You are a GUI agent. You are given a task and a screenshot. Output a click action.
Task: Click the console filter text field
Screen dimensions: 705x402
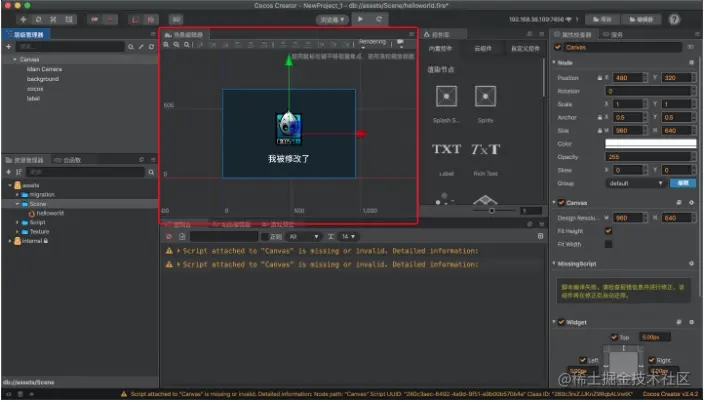[224, 237]
